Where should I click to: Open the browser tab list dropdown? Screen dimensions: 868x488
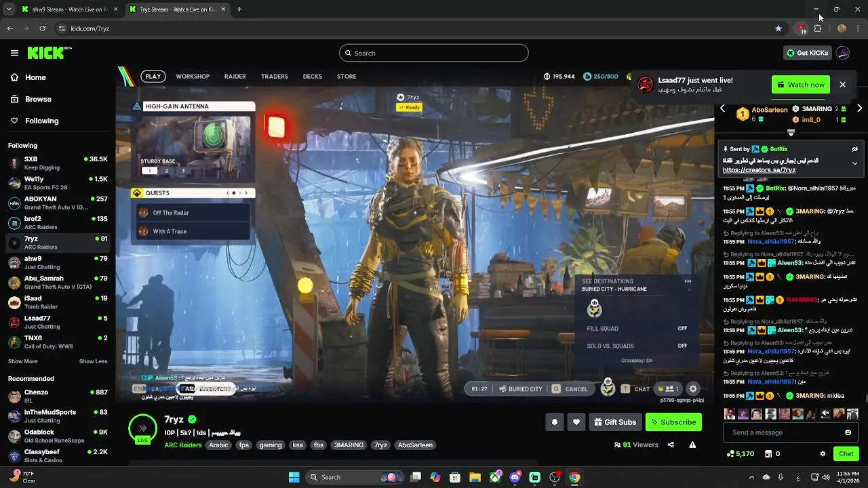tap(8, 9)
